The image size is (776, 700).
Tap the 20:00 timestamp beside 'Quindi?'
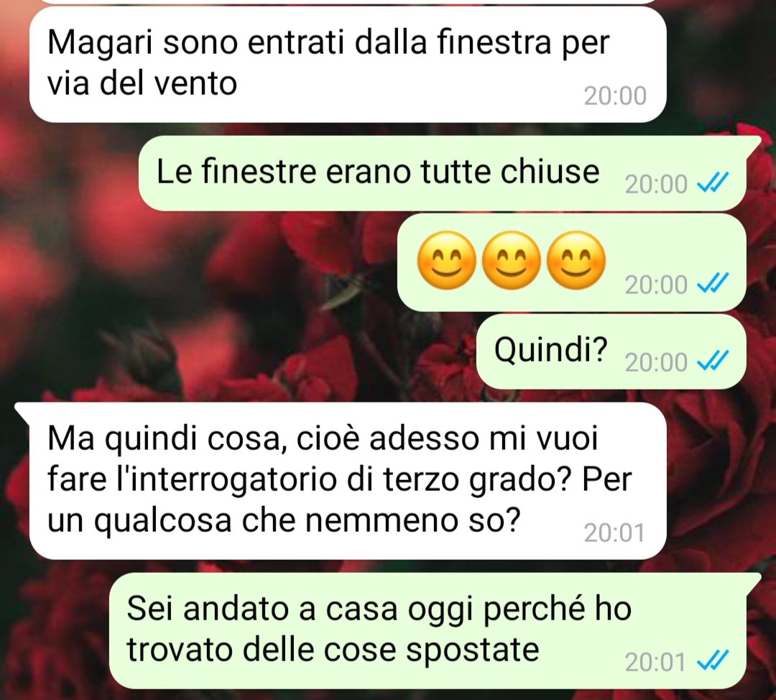656,362
